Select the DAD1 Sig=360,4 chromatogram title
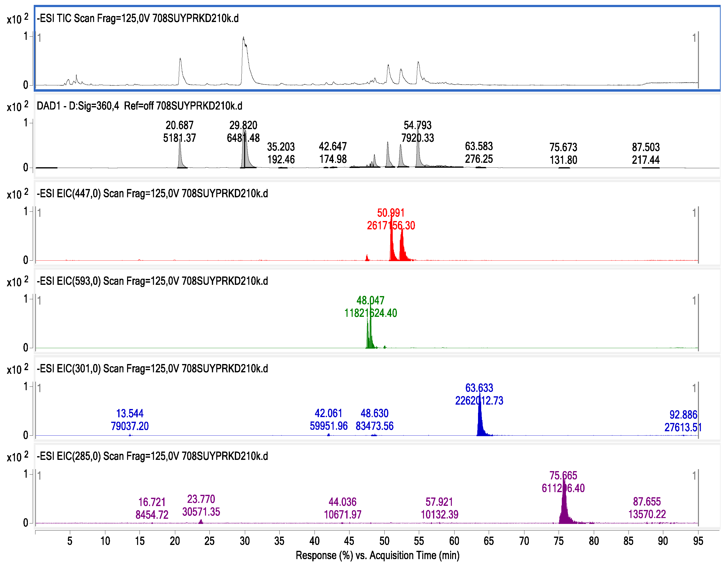Viewport: 728px width, 564px height. pos(139,106)
